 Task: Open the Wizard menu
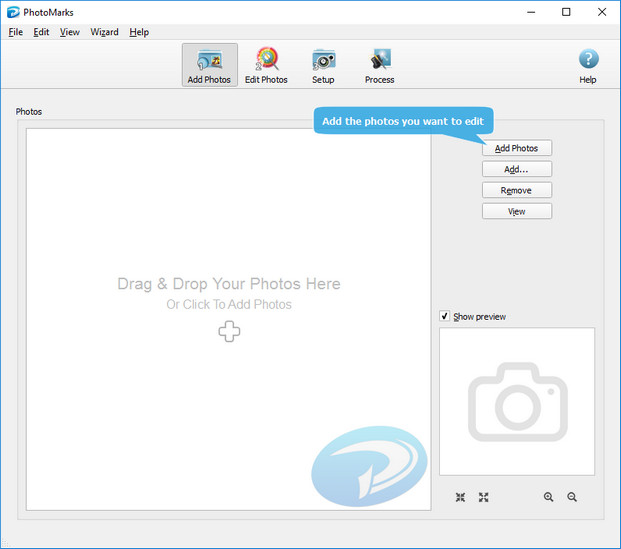coord(104,32)
